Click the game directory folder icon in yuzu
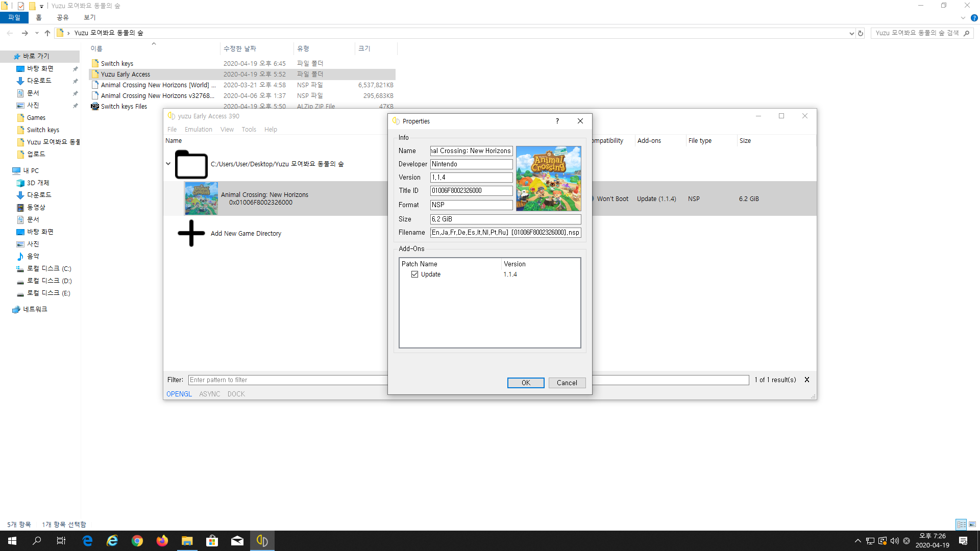 [x=191, y=164]
